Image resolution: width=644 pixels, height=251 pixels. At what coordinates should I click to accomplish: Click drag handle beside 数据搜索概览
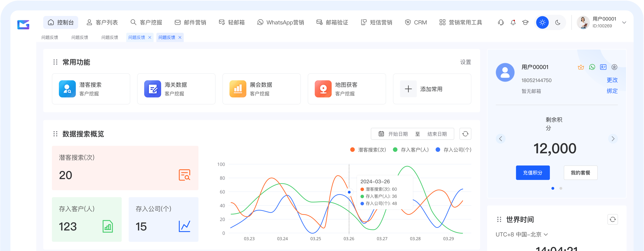(x=55, y=134)
